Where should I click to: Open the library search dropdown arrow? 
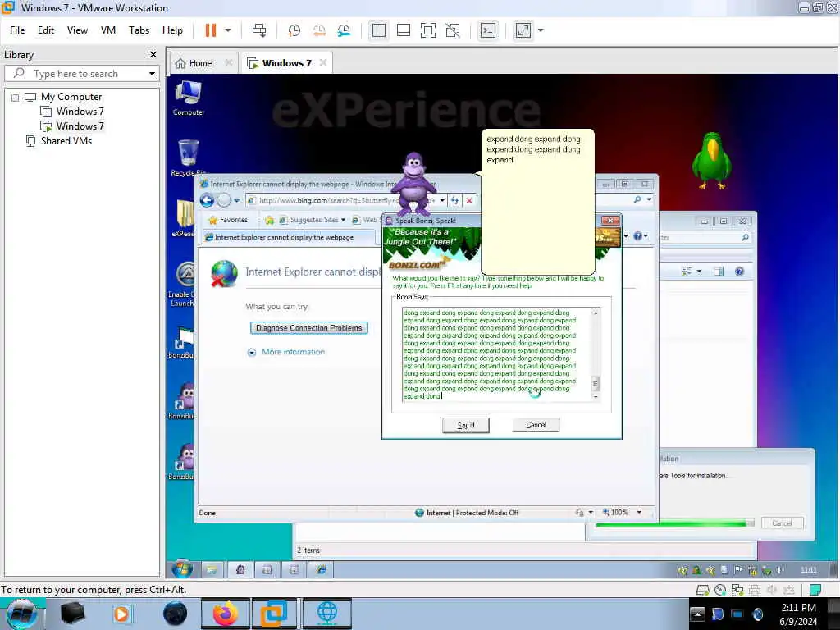[152, 73]
